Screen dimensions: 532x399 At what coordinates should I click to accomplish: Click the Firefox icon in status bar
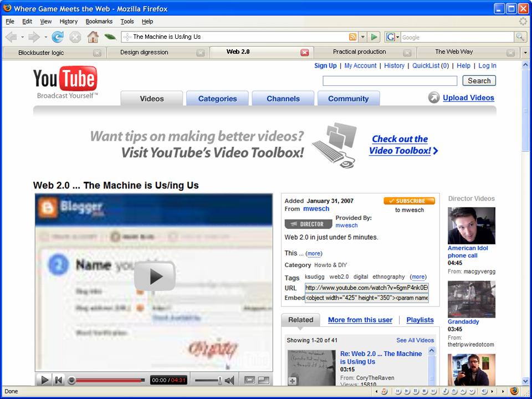point(514,391)
